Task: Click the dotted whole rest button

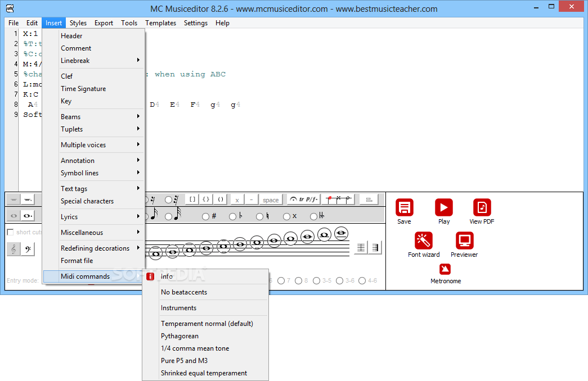Action: [x=28, y=199]
